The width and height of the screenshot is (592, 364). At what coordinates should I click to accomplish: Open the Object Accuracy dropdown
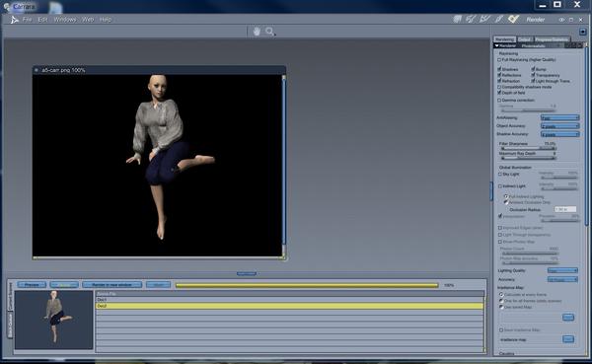coord(559,126)
